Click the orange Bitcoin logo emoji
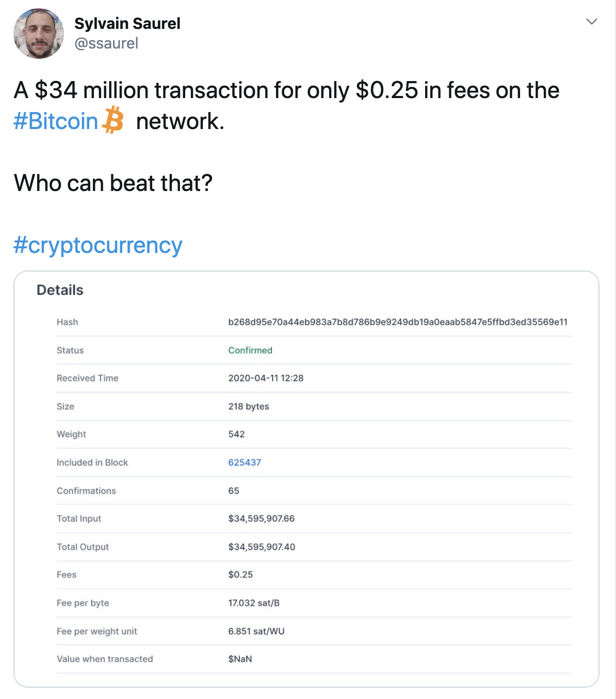 coord(113,120)
